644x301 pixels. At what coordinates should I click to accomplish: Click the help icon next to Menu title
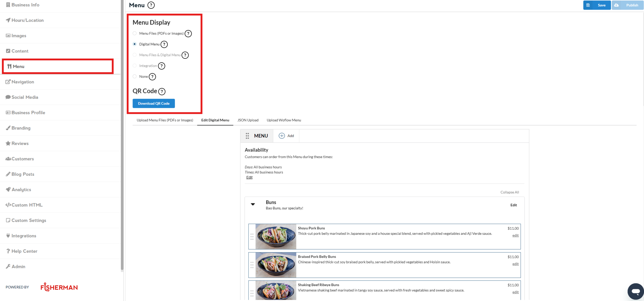(x=151, y=5)
